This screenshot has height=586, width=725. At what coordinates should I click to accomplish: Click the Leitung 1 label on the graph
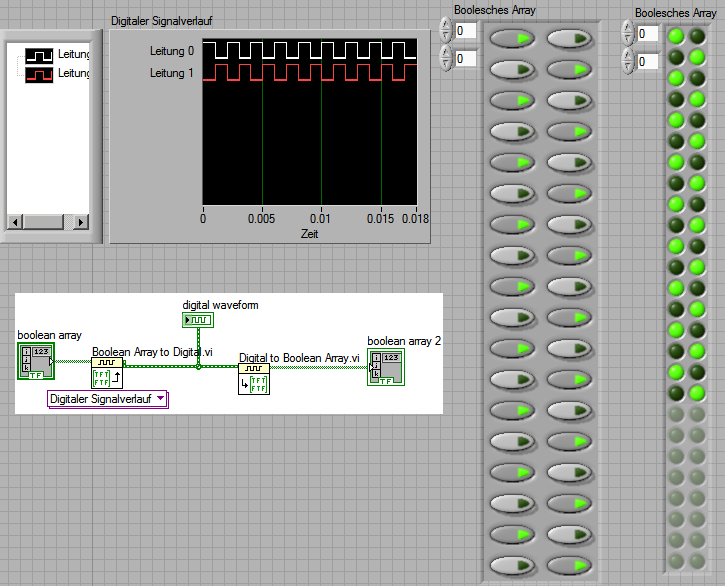tap(173, 73)
